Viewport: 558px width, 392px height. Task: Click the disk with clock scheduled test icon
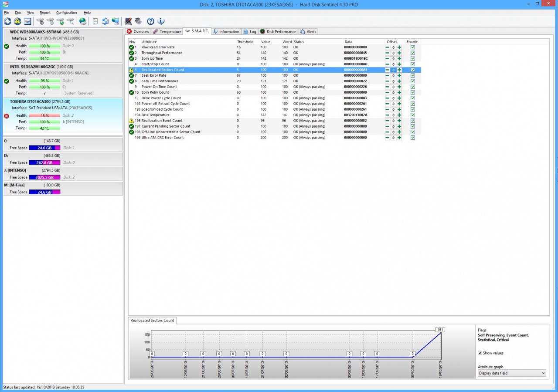(x=50, y=21)
